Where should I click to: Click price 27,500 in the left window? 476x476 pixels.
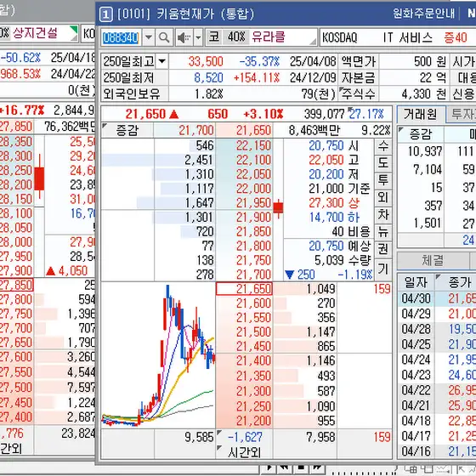tap(15, 388)
